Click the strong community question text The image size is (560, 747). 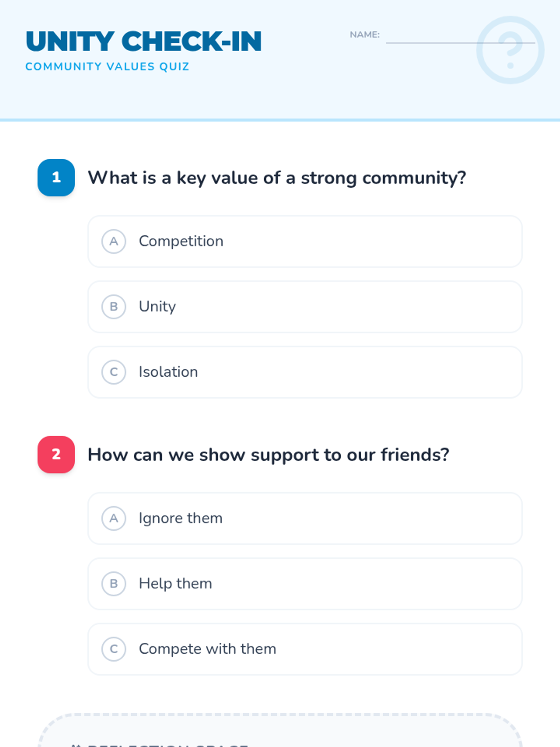(x=277, y=178)
